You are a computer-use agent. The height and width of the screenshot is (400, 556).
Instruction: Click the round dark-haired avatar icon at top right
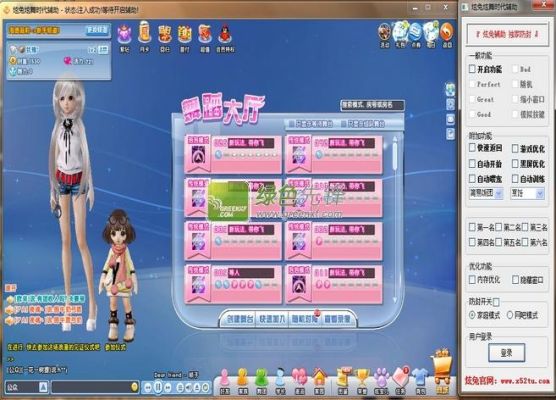click(384, 32)
